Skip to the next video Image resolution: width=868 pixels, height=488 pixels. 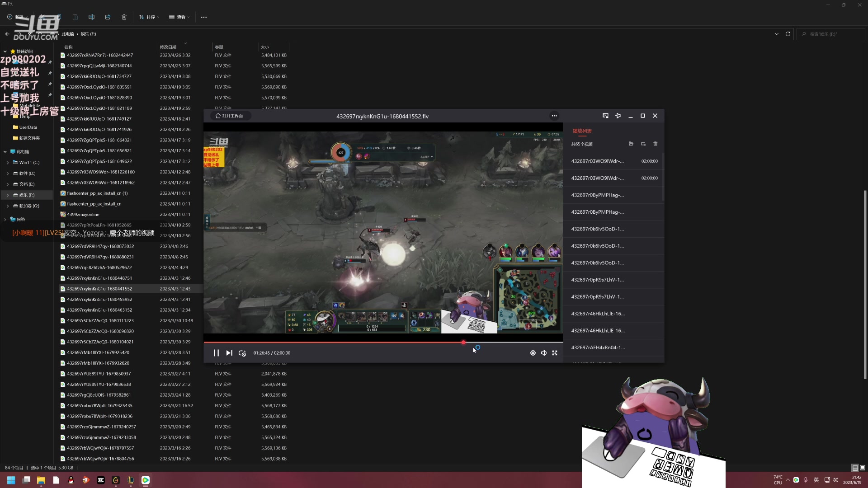click(x=229, y=353)
